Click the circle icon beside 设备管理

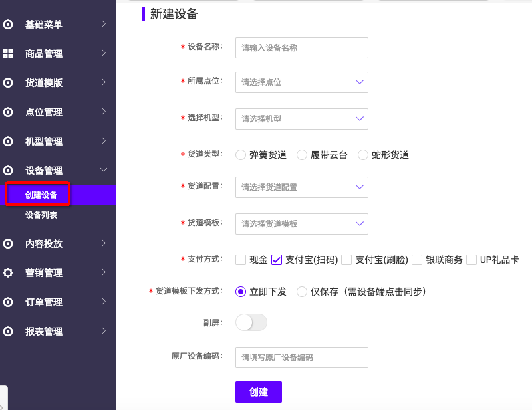pyautogui.click(x=8, y=170)
